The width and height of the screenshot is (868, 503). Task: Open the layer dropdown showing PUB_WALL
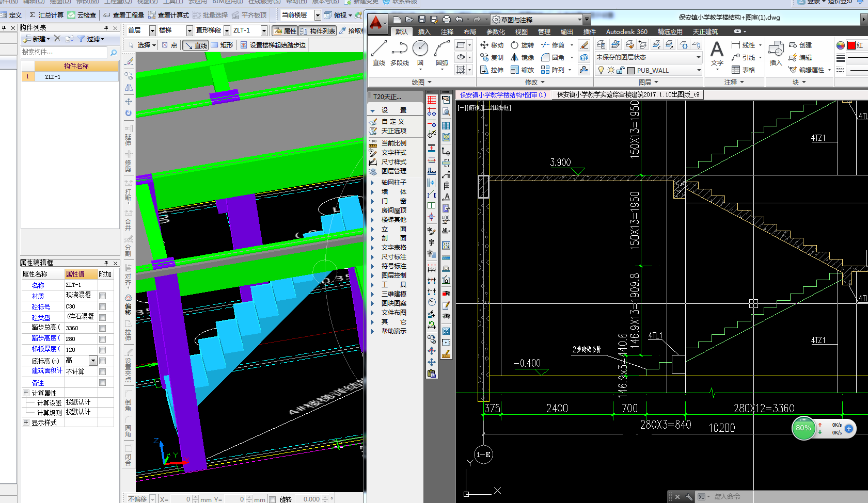click(x=699, y=70)
